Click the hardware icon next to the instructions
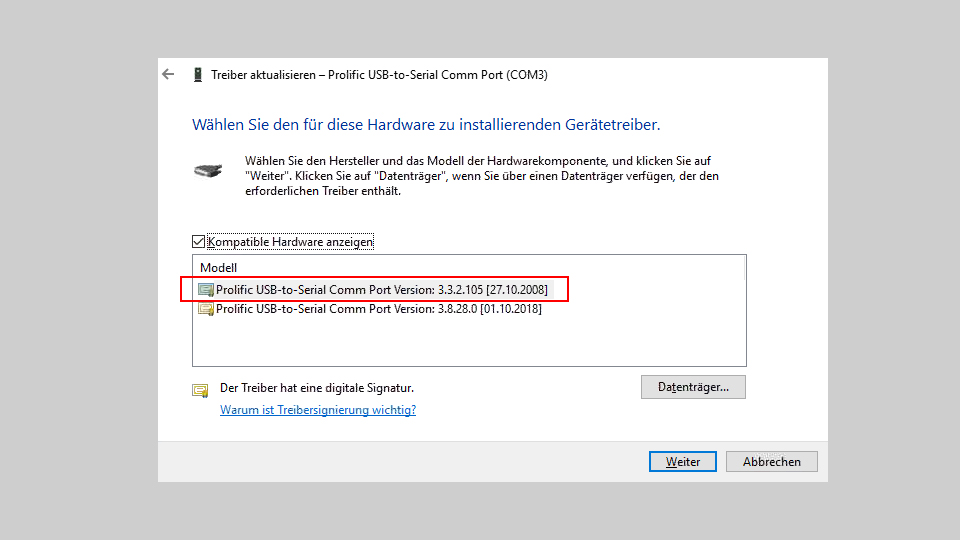The width and height of the screenshot is (960, 540). coord(208,171)
